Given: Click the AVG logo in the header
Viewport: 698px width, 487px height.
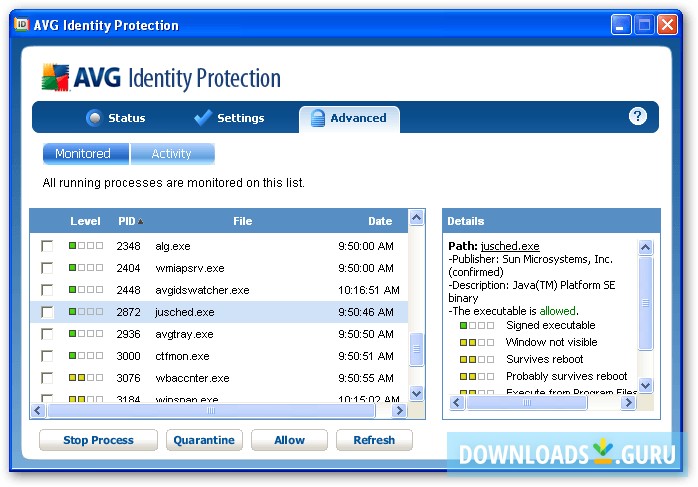Looking at the screenshot, I should point(56,77).
